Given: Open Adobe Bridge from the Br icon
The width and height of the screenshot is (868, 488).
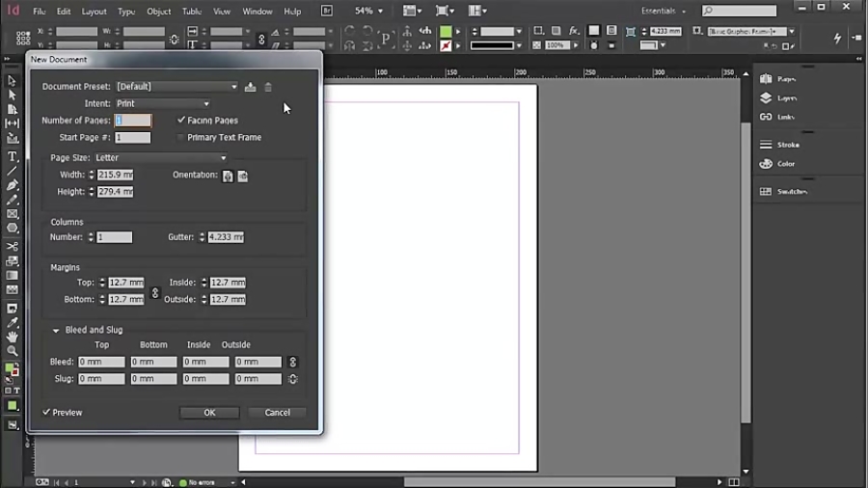Looking at the screenshot, I should pos(327,11).
